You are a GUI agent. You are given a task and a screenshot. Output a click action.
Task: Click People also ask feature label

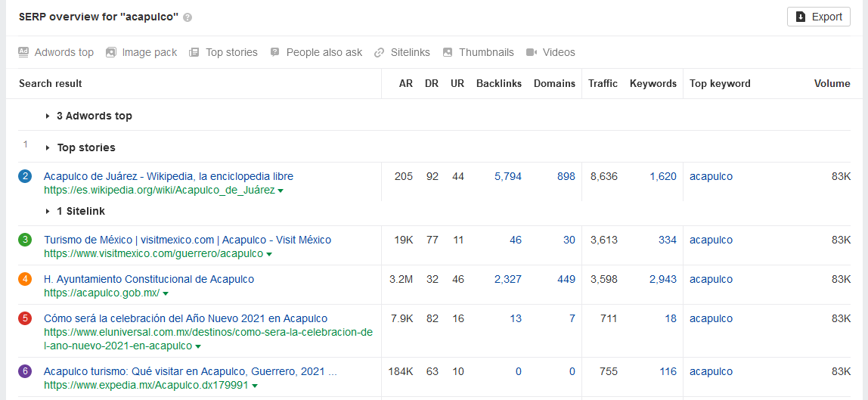tap(324, 53)
